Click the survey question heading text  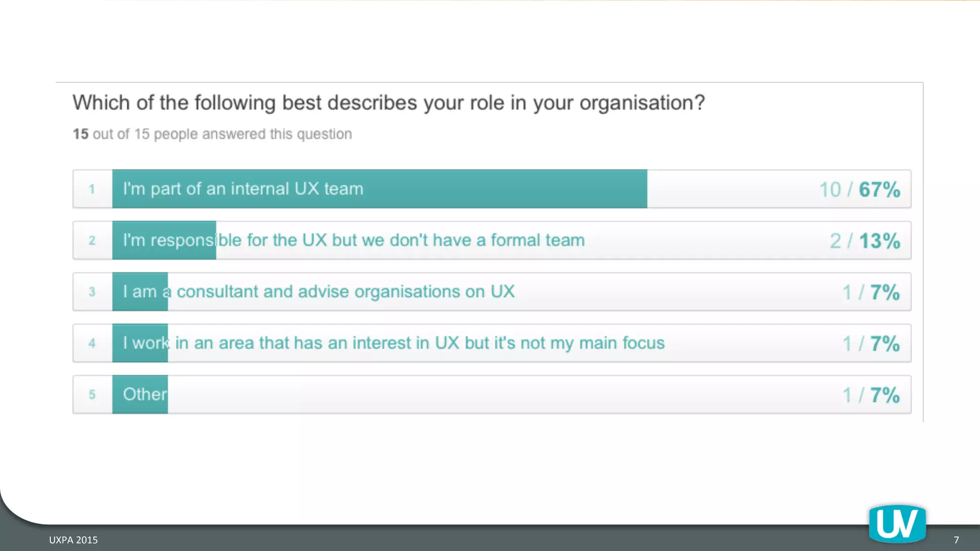coord(389,103)
